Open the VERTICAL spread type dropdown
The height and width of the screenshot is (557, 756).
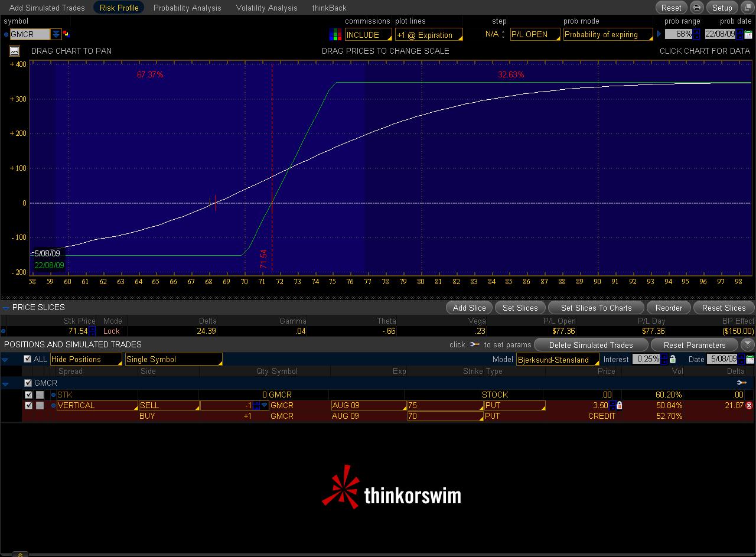(x=97, y=406)
